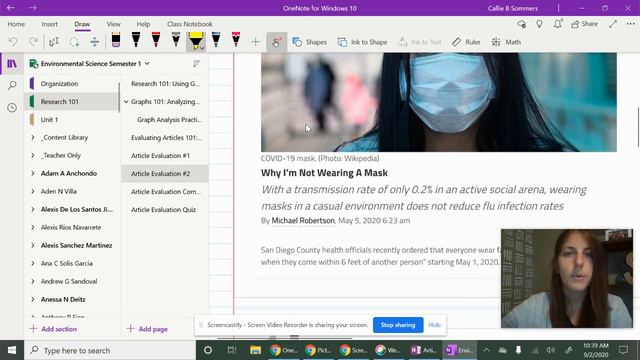This screenshot has width=640, height=360.
Task: Select the Insert or Remove Space tool
Action: click(x=95, y=42)
